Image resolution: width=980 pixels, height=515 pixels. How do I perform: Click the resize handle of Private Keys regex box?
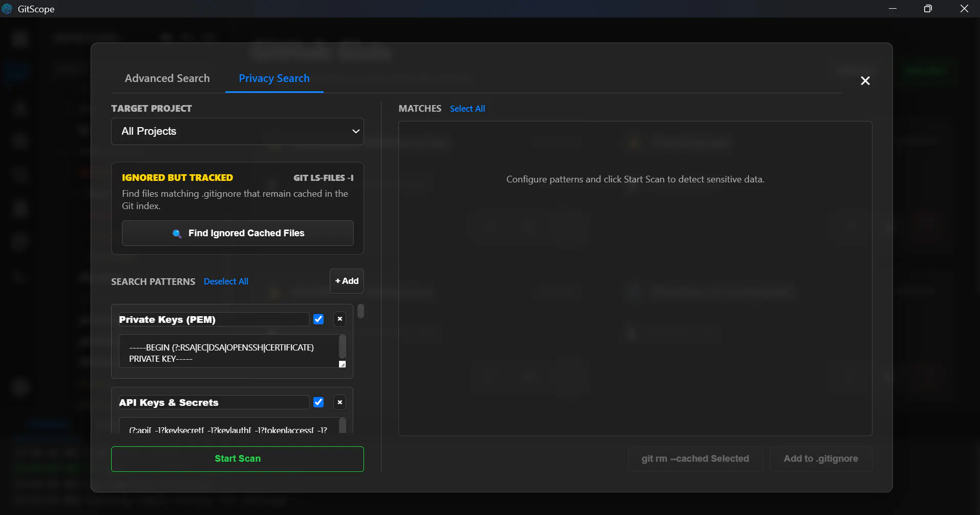(343, 364)
